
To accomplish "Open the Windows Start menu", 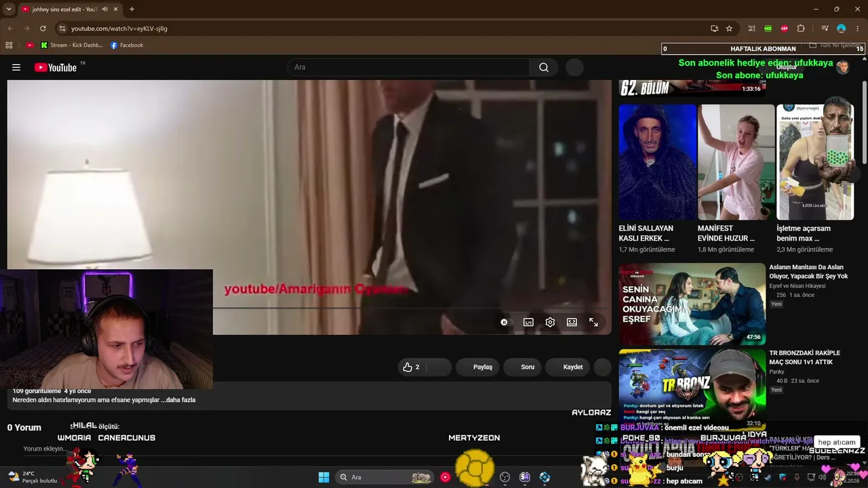I will click(323, 477).
